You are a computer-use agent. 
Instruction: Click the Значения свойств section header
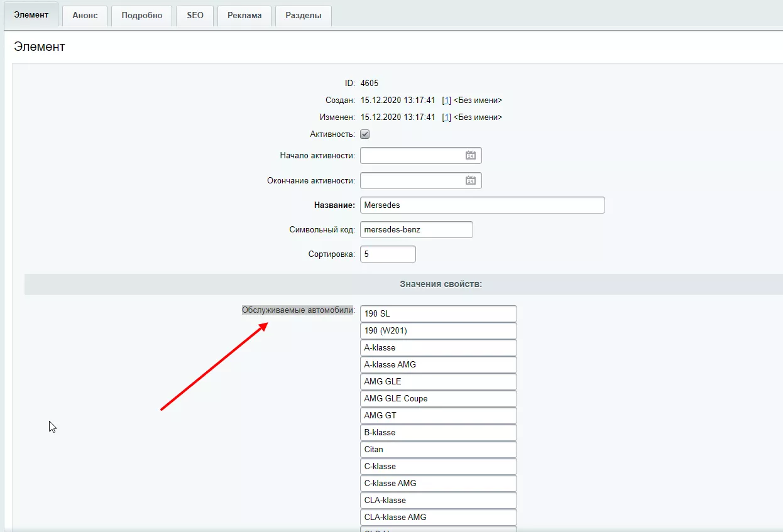pos(441,284)
